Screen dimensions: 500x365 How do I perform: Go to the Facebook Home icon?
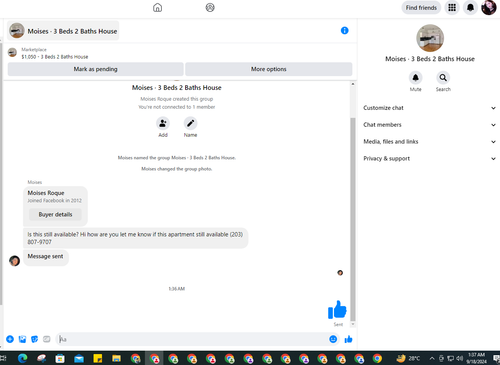click(x=157, y=7)
